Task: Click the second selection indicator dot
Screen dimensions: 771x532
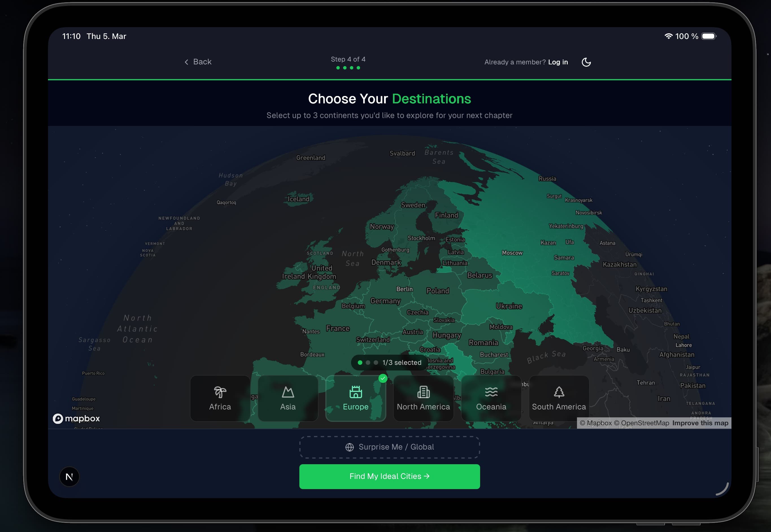Action: coord(368,362)
